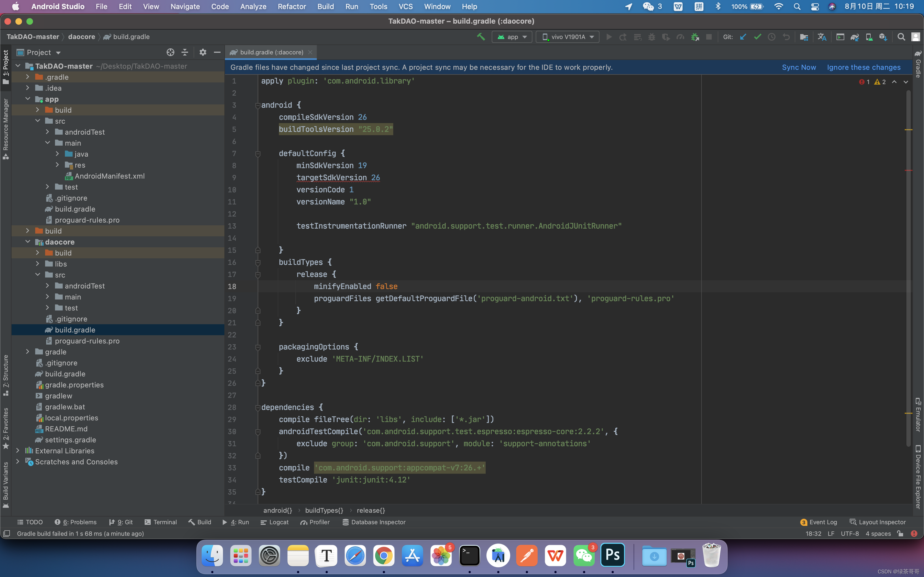This screenshot has height=577, width=924.
Task: Click the Search Everywhere magnifier icon
Action: point(901,37)
